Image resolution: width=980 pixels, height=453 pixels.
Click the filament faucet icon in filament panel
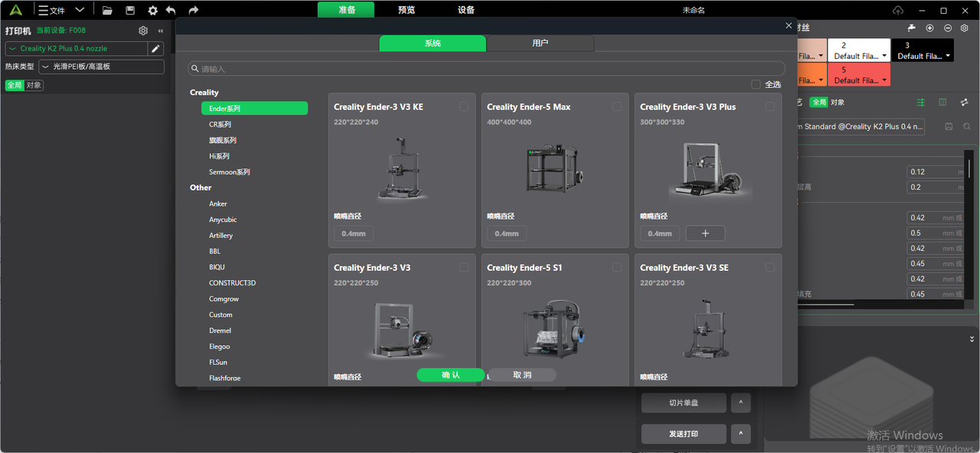tap(912, 28)
